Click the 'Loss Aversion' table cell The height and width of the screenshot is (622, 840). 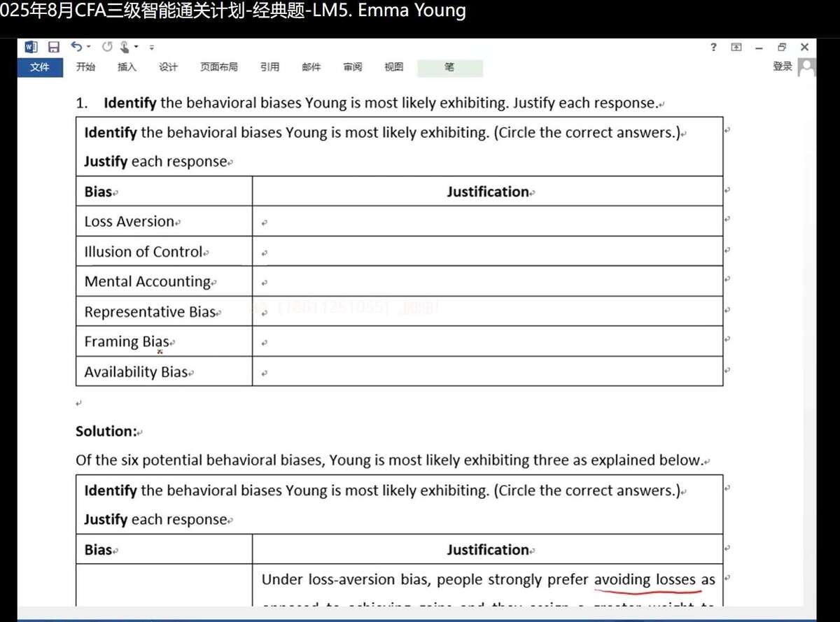164,221
